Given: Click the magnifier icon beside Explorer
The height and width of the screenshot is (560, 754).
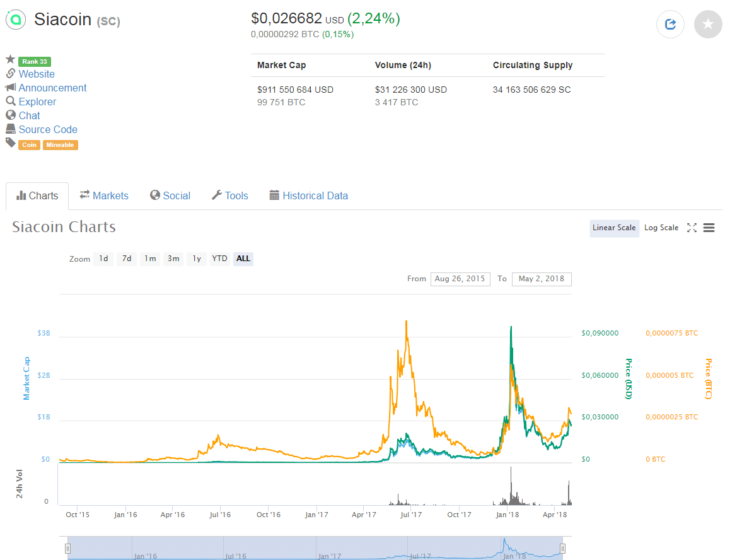Looking at the screenshot, I should 11,101.
